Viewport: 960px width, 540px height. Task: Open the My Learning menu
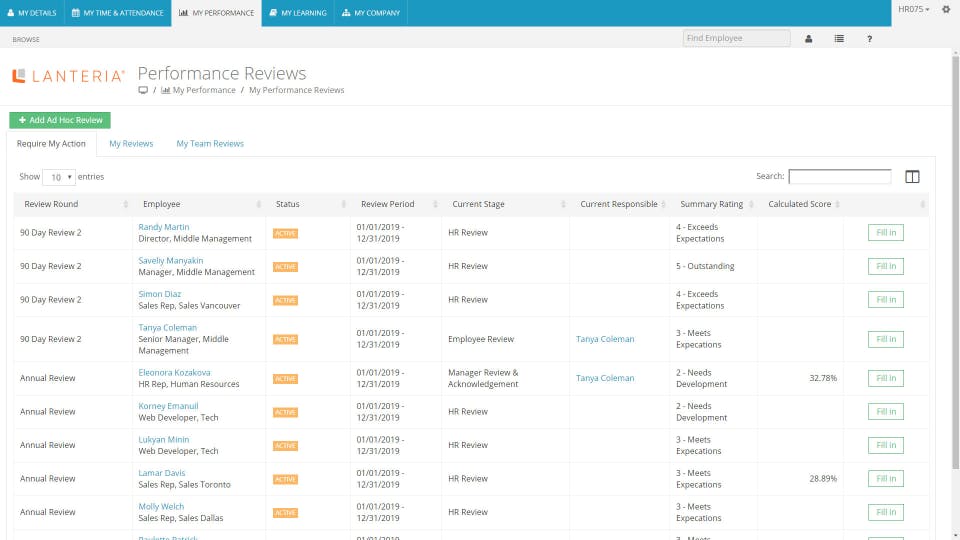click(x=298, y=13)
